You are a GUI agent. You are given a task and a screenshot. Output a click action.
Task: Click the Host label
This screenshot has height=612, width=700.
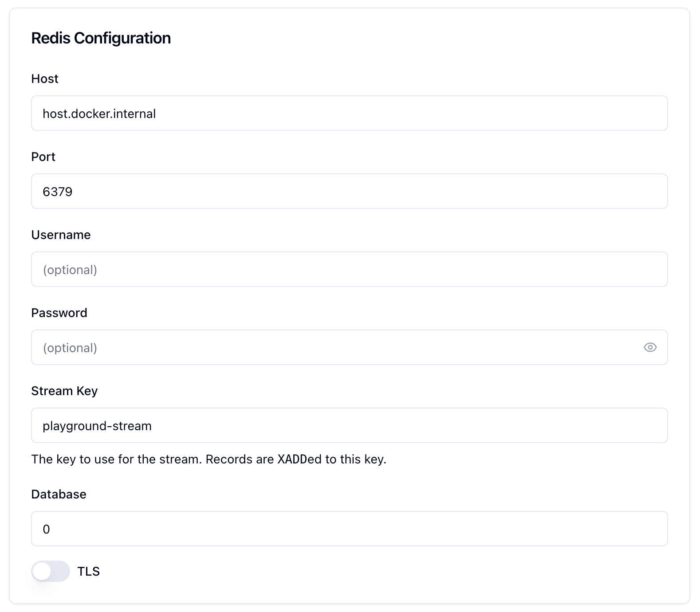point(44,78)
